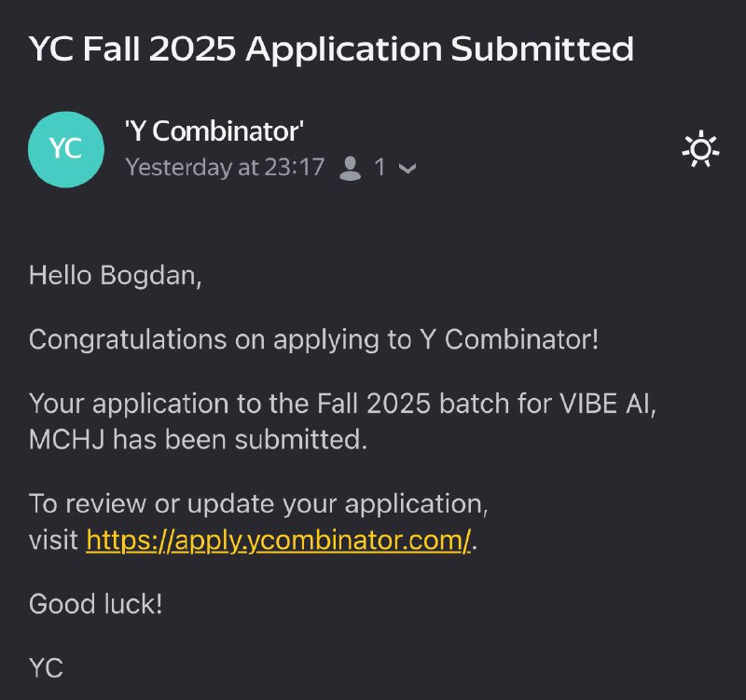The width and height of the screenshot is (746, 700).
Task: Tap the word 'visit' before the link
Action: [53, 541]
